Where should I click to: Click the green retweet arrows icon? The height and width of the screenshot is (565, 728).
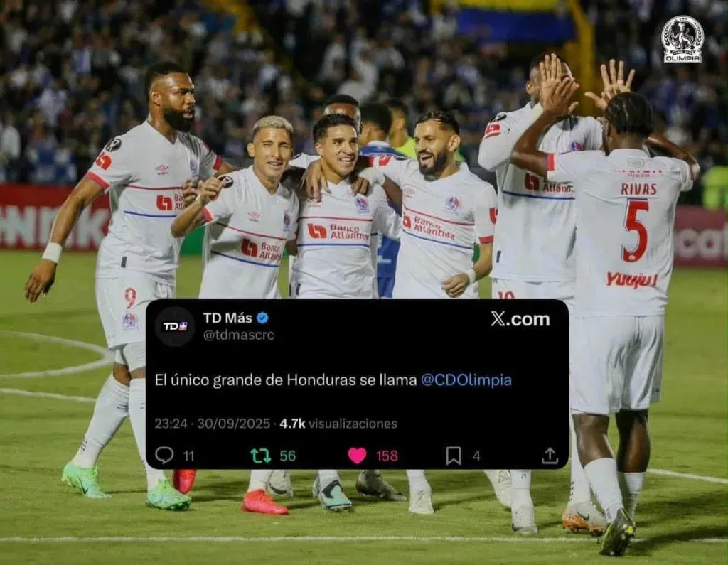(260, 456)
